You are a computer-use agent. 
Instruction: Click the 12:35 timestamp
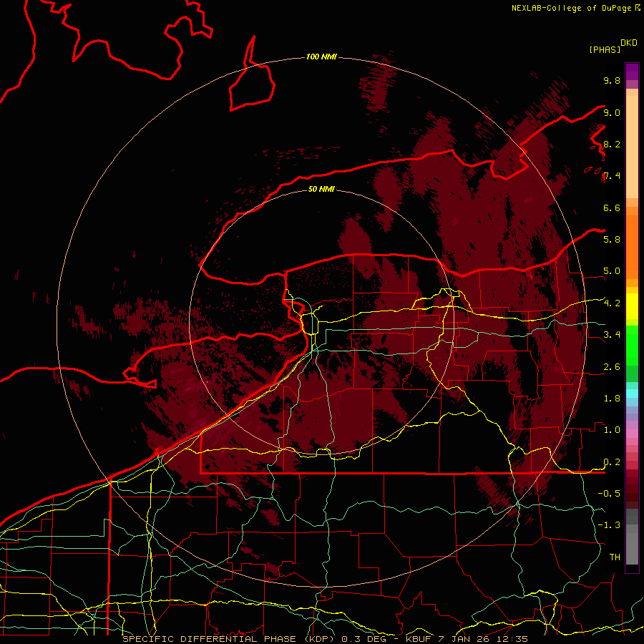(x=512, y=639)
